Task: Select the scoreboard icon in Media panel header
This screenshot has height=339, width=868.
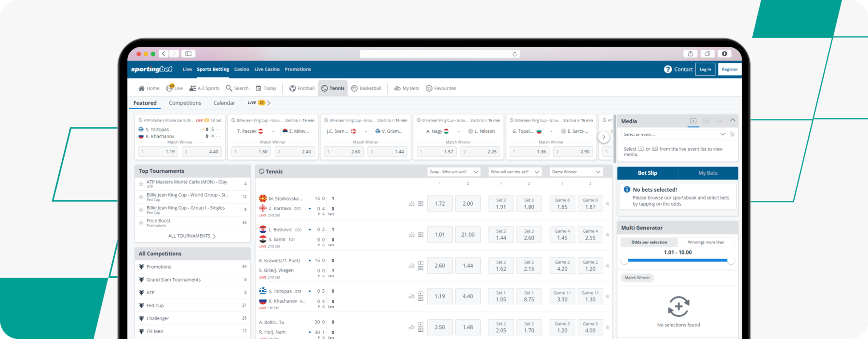Action: tap(706, 121)
